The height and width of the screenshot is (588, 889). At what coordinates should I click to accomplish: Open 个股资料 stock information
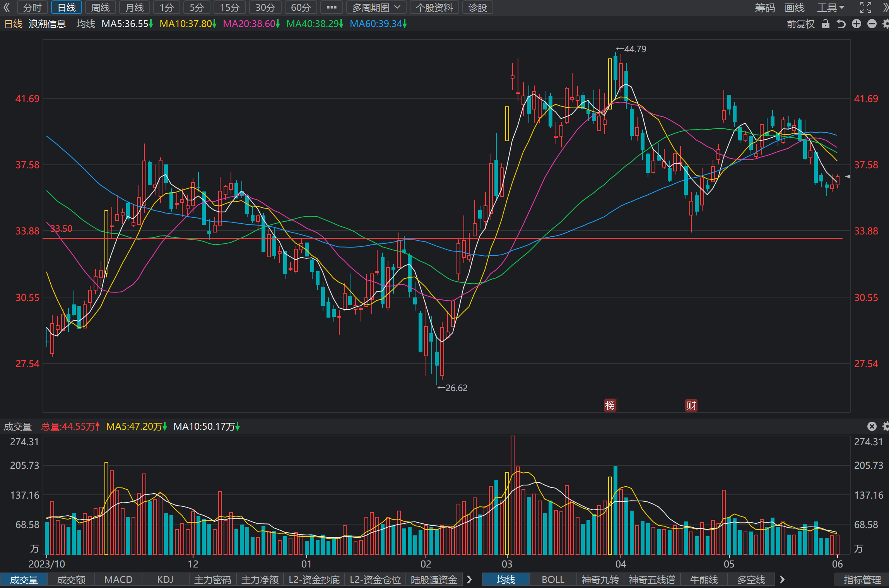click(434, 7)
